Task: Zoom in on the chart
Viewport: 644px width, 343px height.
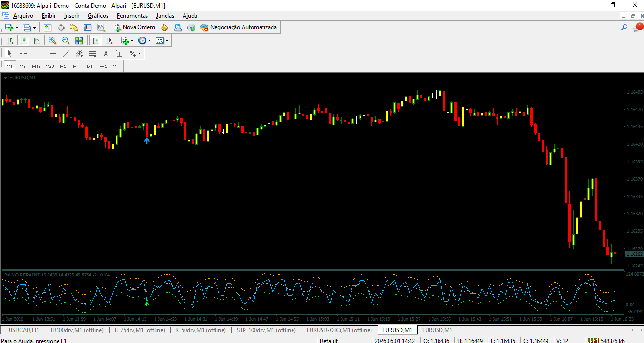Action: (x=52, y=40)
